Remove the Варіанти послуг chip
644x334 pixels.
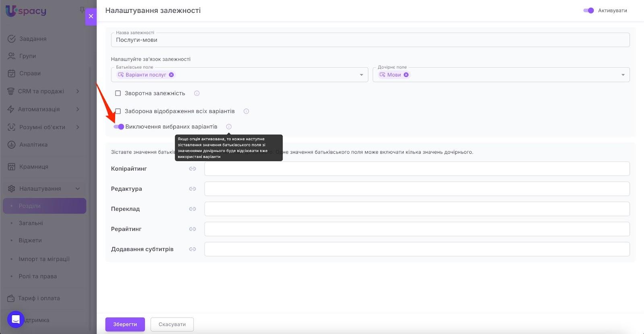point(171,75)
